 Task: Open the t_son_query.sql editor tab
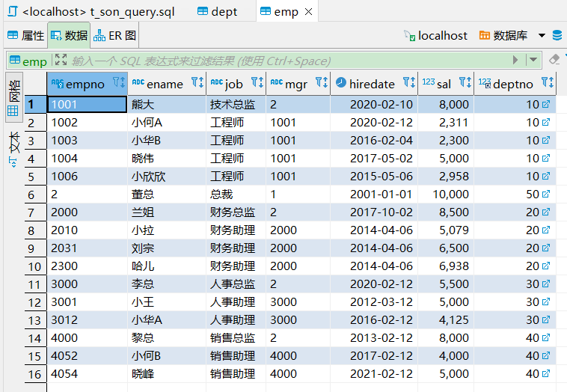tap(91, 11)
